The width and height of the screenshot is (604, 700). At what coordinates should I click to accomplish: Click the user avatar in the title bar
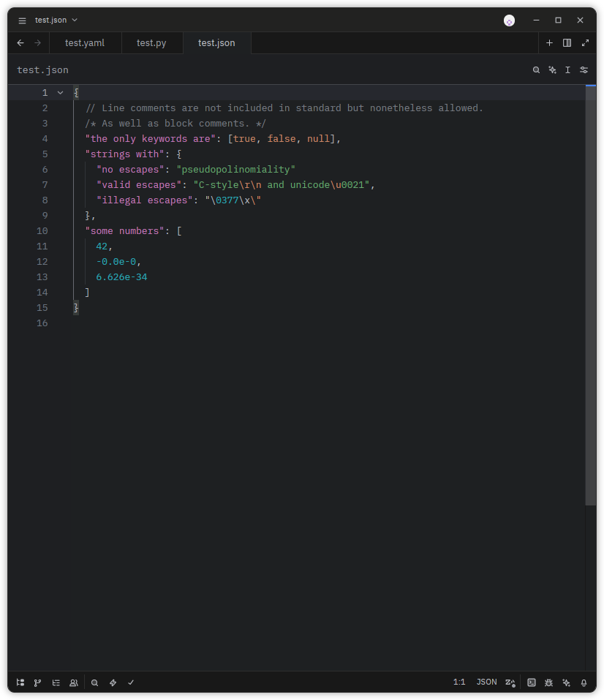click(x=509, y=20)
